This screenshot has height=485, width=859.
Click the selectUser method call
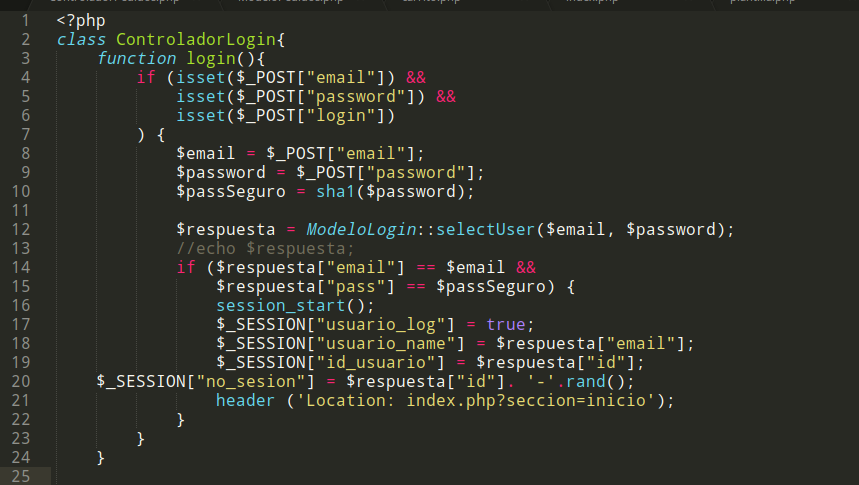[485, 230]
